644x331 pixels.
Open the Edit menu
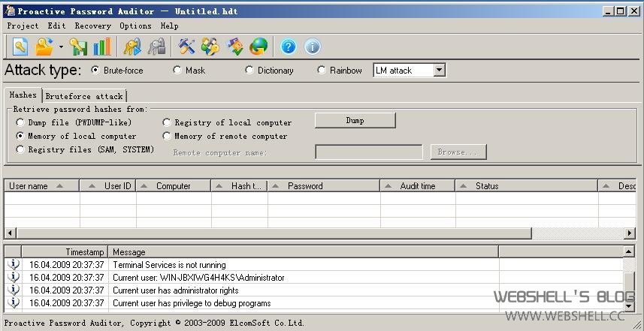pos(56,26)
